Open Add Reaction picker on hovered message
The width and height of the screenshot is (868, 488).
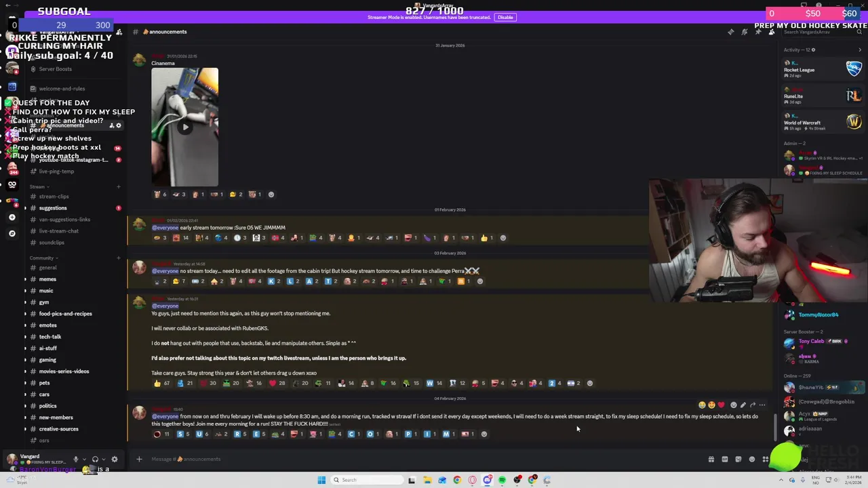coord(733,405)
